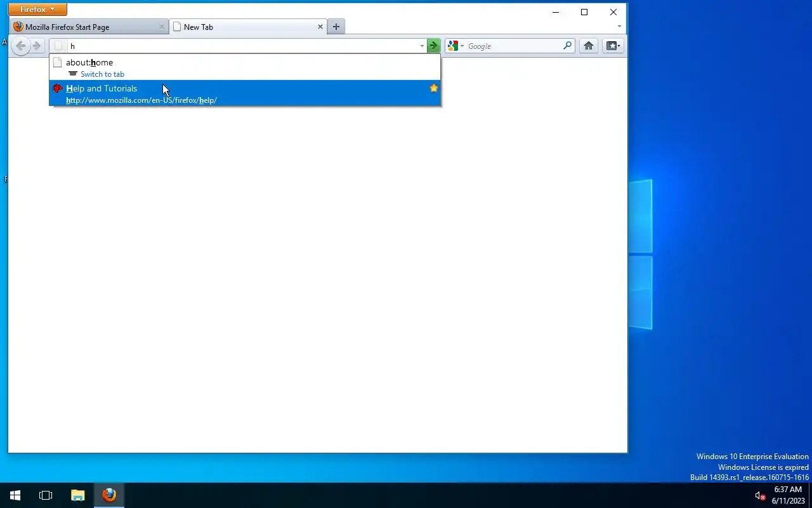This screenshot has height=508, width=812.
Task: Click the about:home page icon
Action: pyautogui.click(x=58, y=62)
